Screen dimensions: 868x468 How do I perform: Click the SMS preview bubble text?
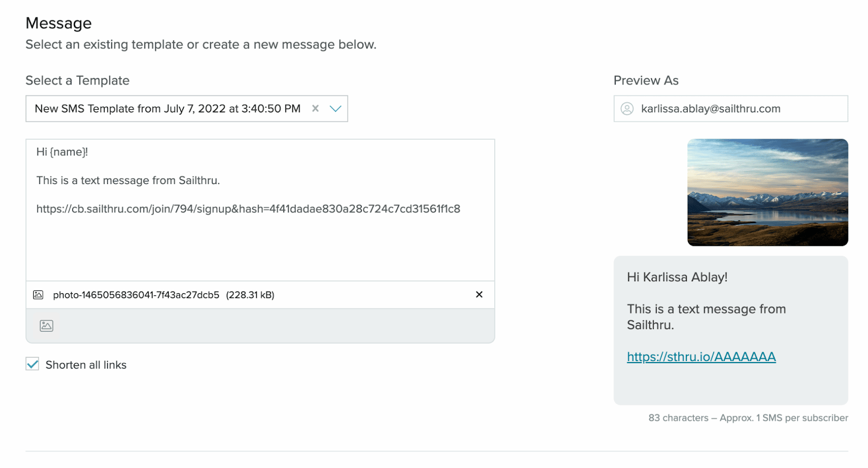[x=705, y=317]
